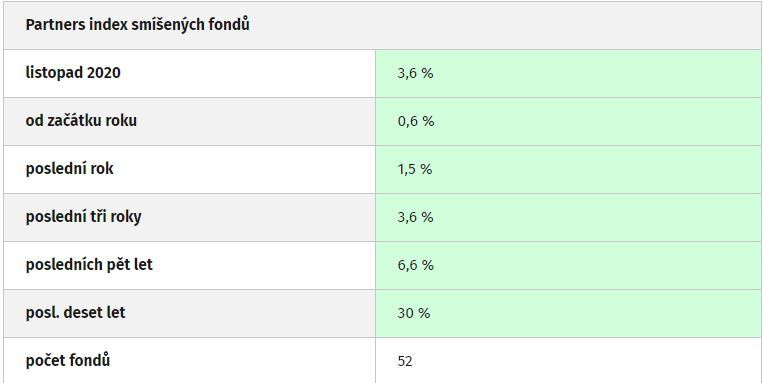Image resolution: width=763 pixels, height=383 pixels.
Task: Select the 'posl. deset let' label
Action: (75, 312)
